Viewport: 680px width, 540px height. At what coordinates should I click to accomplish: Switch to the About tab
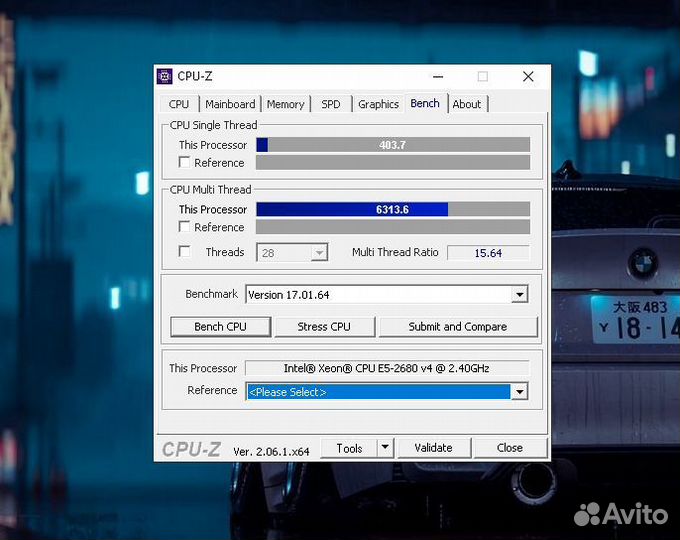(x=467, y=104)
